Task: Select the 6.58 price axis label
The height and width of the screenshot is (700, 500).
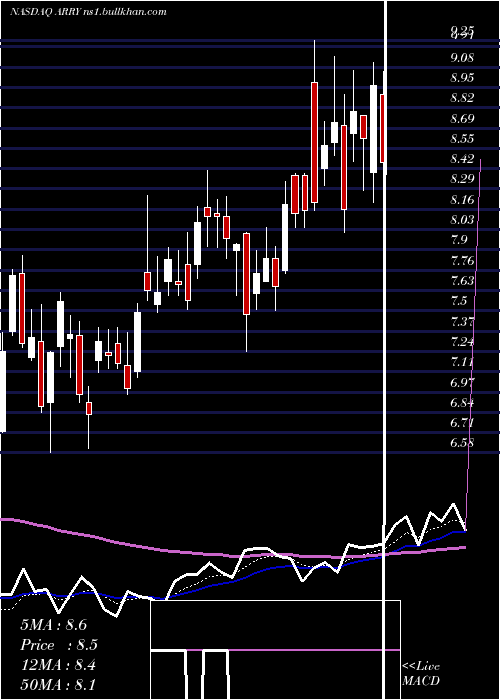Action: click(x=462, y=443)
